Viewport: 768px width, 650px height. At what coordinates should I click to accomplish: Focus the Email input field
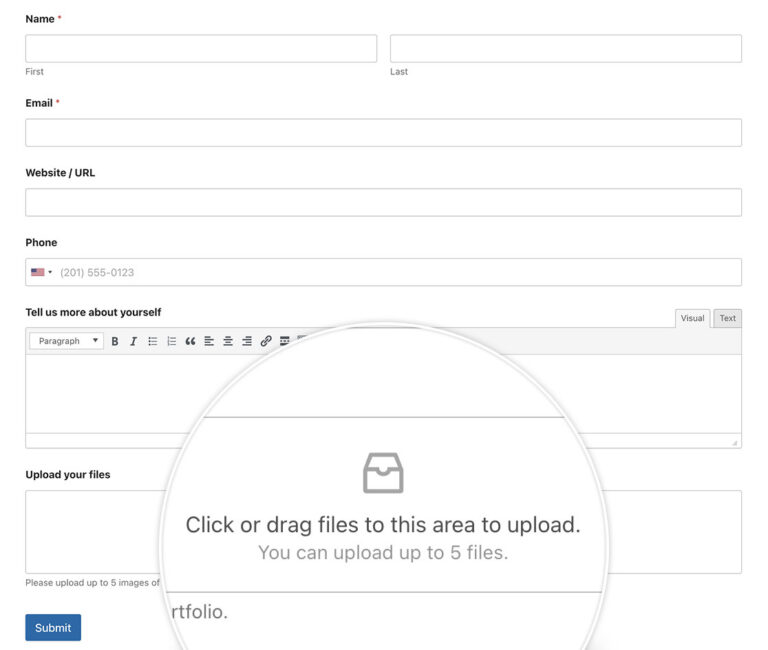[x=383, y=133]
